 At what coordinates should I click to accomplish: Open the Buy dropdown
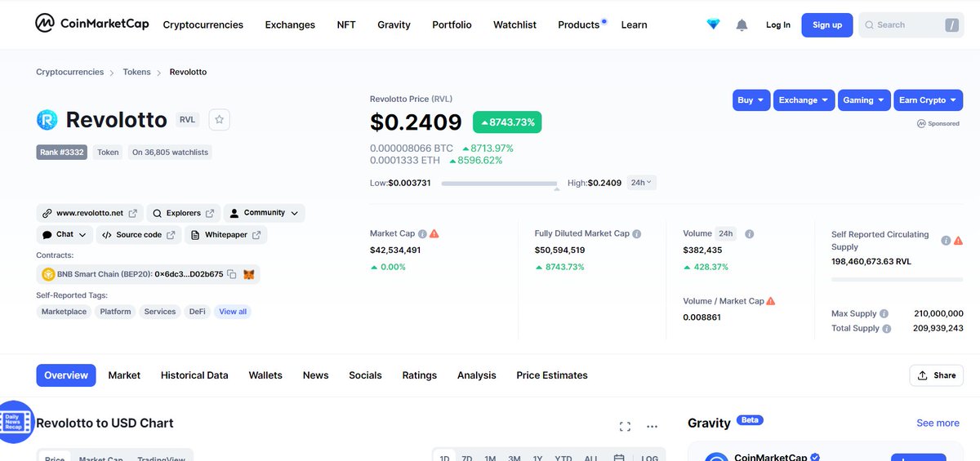751,100
